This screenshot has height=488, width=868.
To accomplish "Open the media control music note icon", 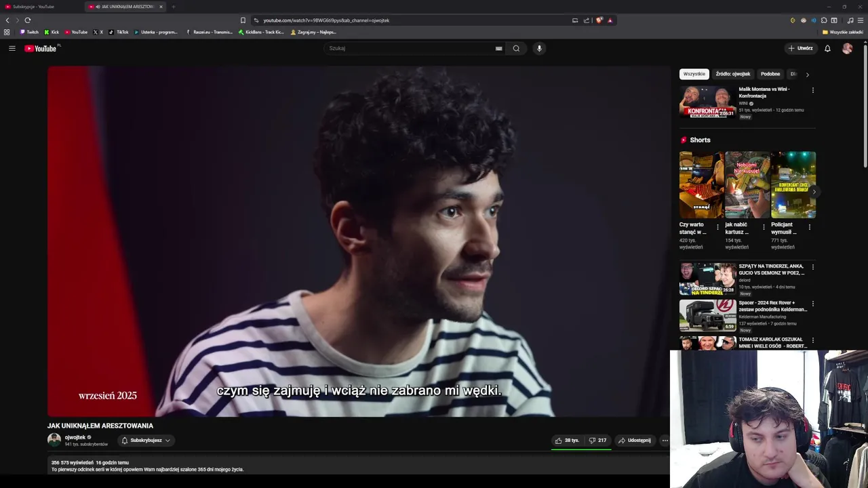I will coord(850,20).
